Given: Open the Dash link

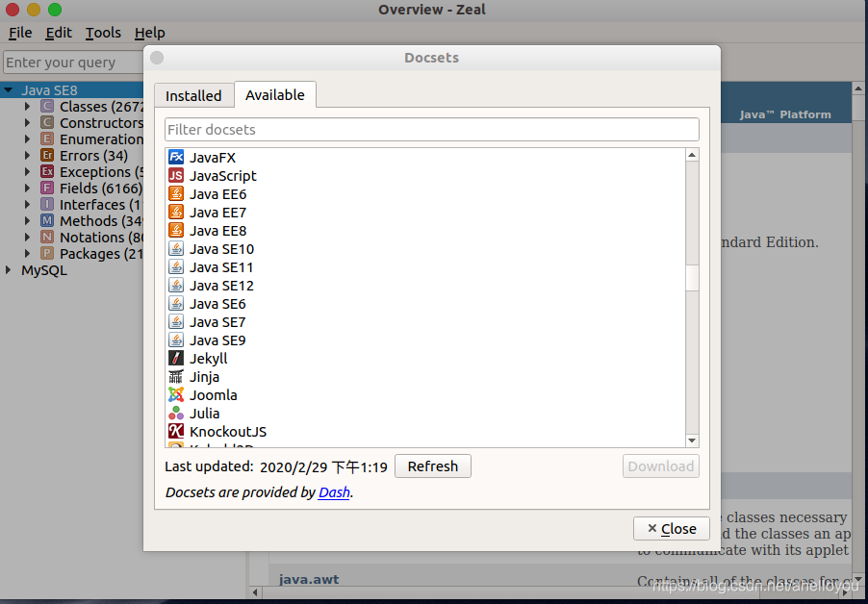Looking at the screenshot, I should 334,492.
